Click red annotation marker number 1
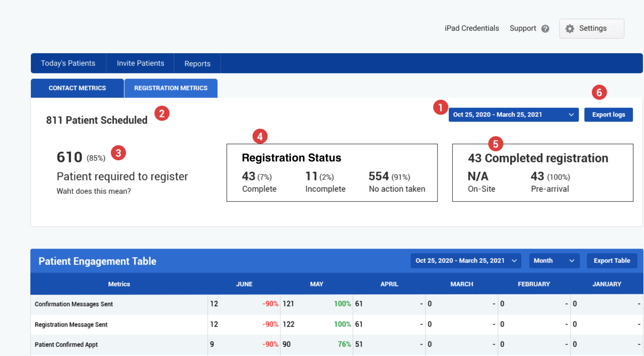The image size is (644, 356). click(x=440, y=107)
